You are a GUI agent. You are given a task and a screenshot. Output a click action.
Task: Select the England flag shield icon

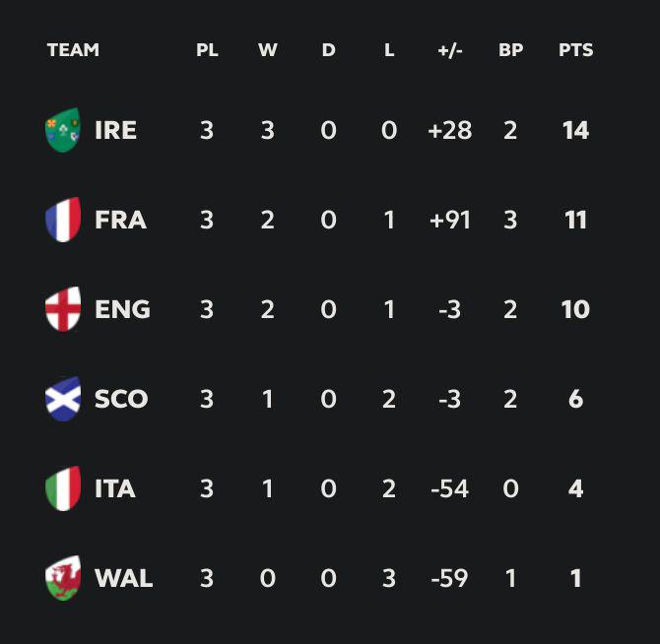(x=63, y=309)
